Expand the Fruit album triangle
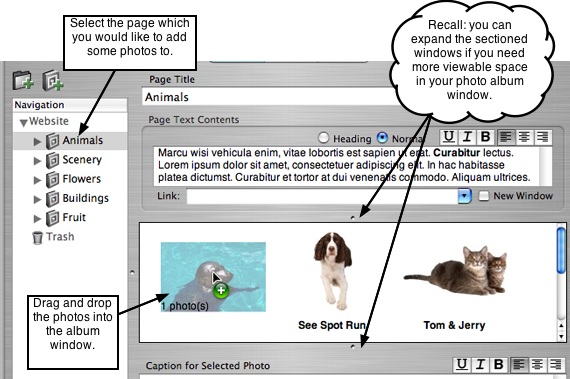 point(37,218)
